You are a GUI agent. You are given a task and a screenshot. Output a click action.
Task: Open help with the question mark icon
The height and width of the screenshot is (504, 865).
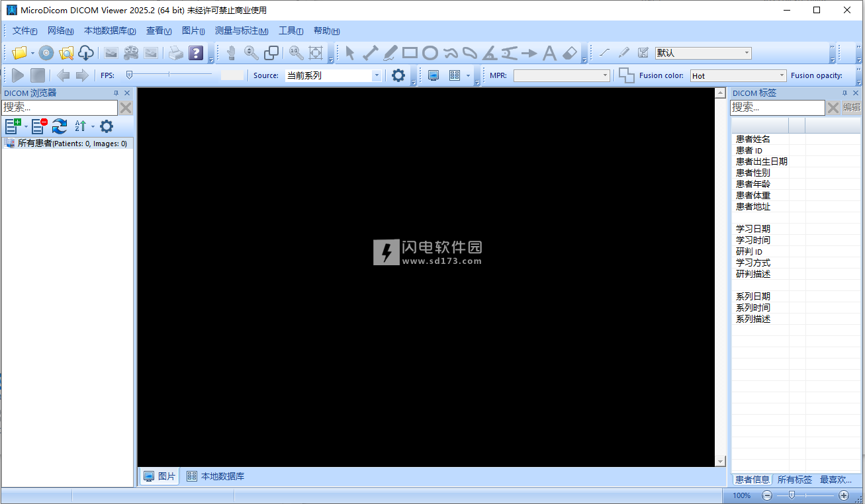(x=196, y=53)
